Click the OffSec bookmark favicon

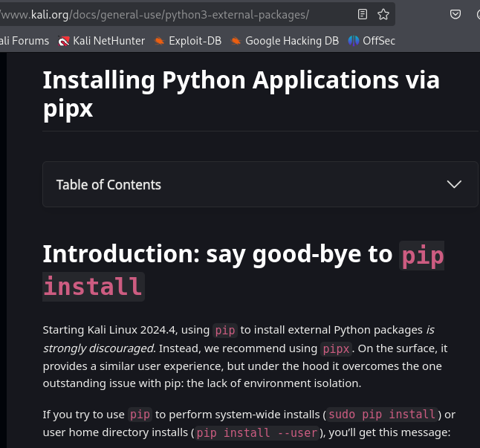pyautogui.click(x=353, y=41)
